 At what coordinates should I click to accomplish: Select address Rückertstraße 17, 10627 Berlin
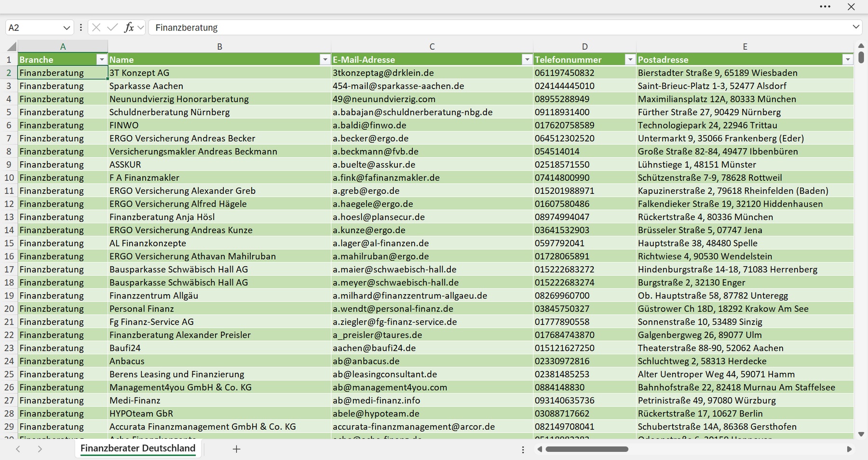tap(745, 414)
